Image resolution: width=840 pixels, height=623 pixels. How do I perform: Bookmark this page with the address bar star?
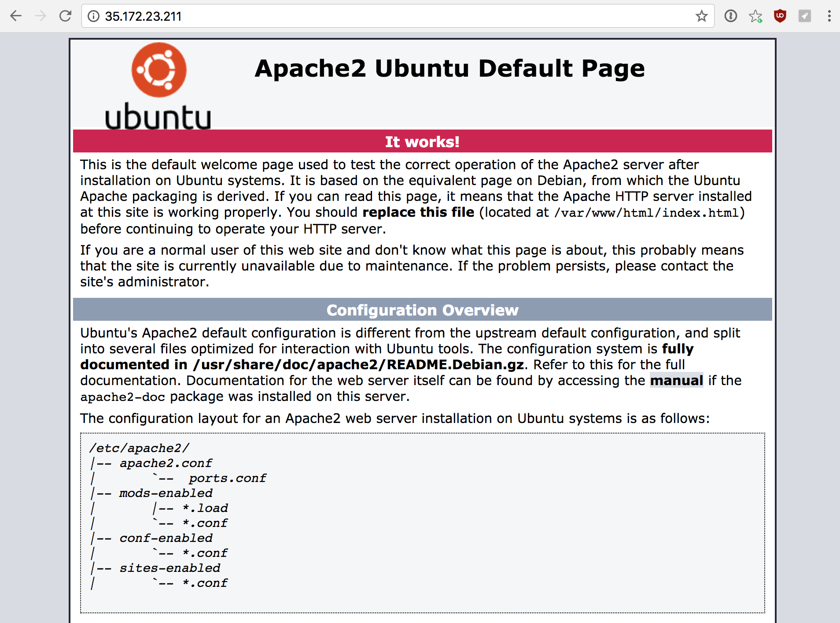(x=701, y=16)
